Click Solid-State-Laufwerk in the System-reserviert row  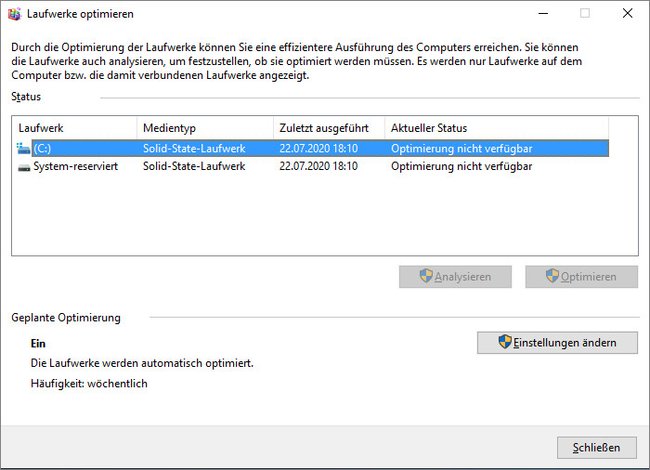(x=194, y=166)
